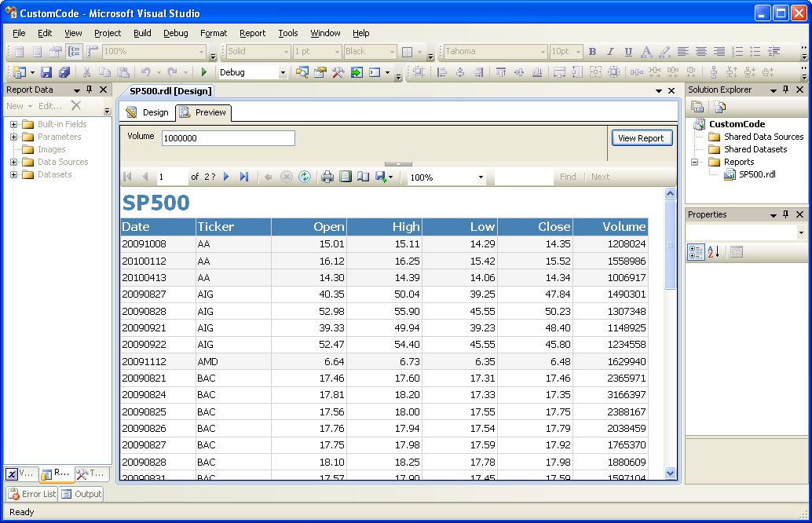812x523 pixels.
Task: Open the Error List pane
Action: pos(32,494)
